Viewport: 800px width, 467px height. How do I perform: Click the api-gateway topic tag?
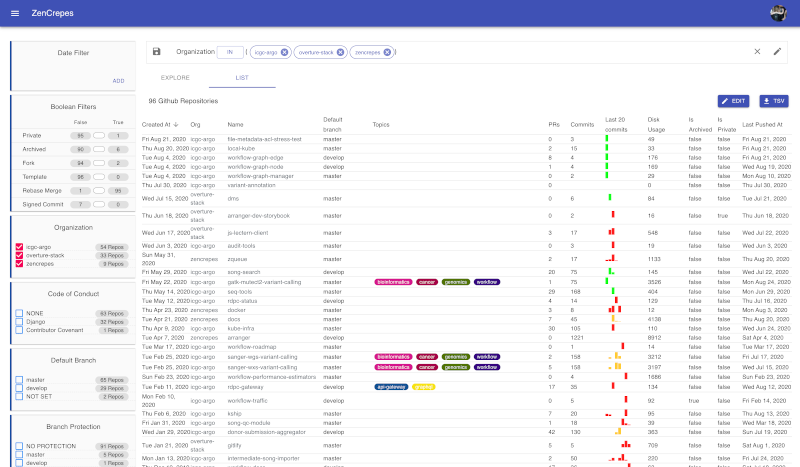(391, 387)
